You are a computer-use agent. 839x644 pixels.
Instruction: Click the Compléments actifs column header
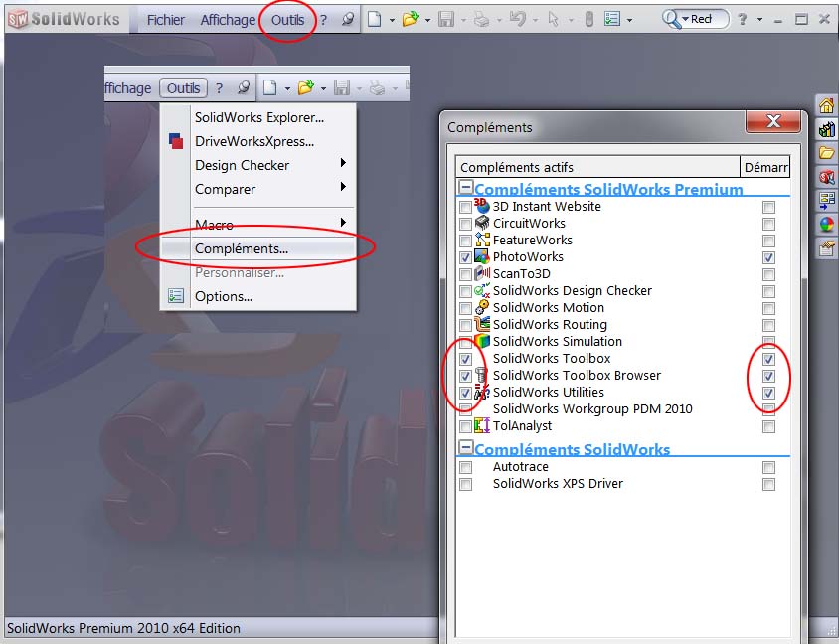pyautogui.click(x=597, y=167)
